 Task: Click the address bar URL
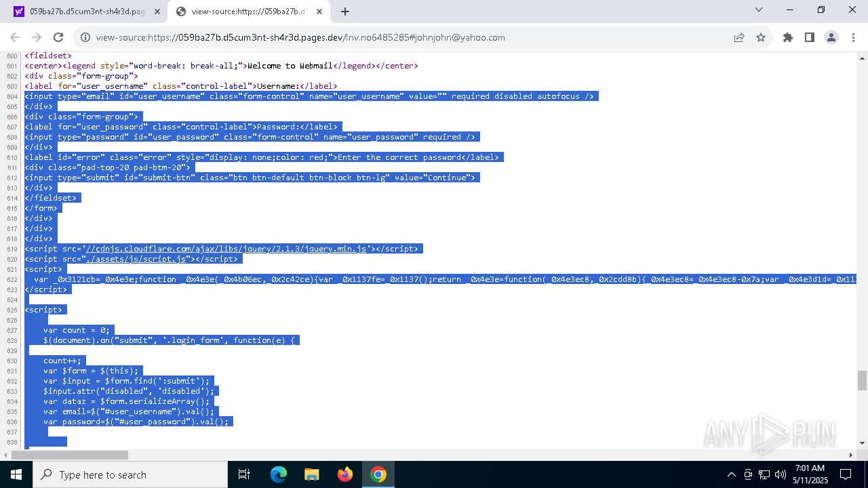[x=300, y=37]
